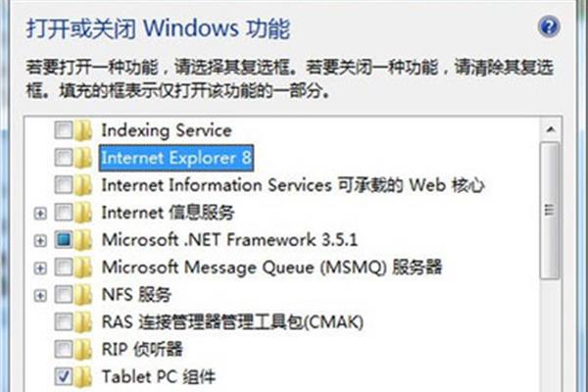Uncheck the Tablet PC 组件 checkbox
This screenshot has width=588, height=392.
tap(64, 376)
